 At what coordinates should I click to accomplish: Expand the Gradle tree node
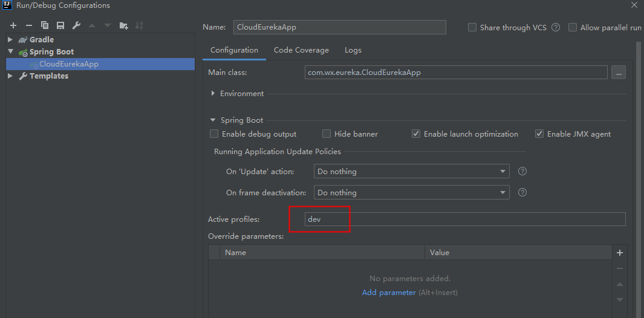click(x=10, y=39)
